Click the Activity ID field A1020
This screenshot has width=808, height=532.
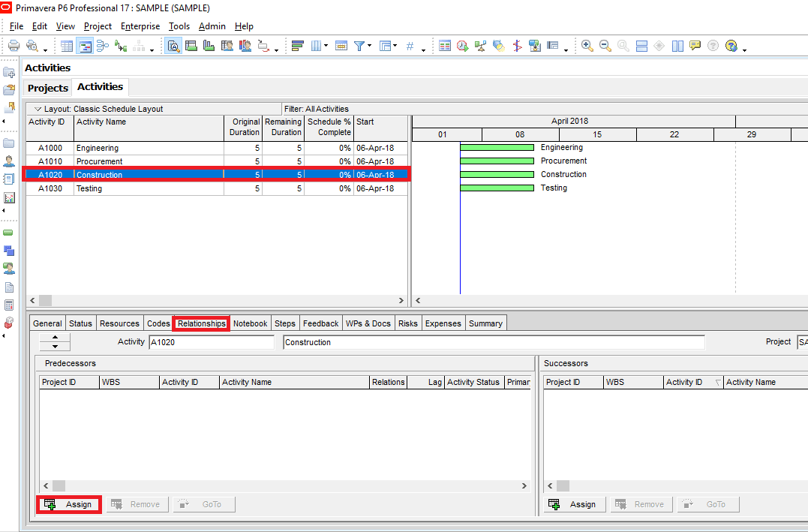(x=212, y=342)
